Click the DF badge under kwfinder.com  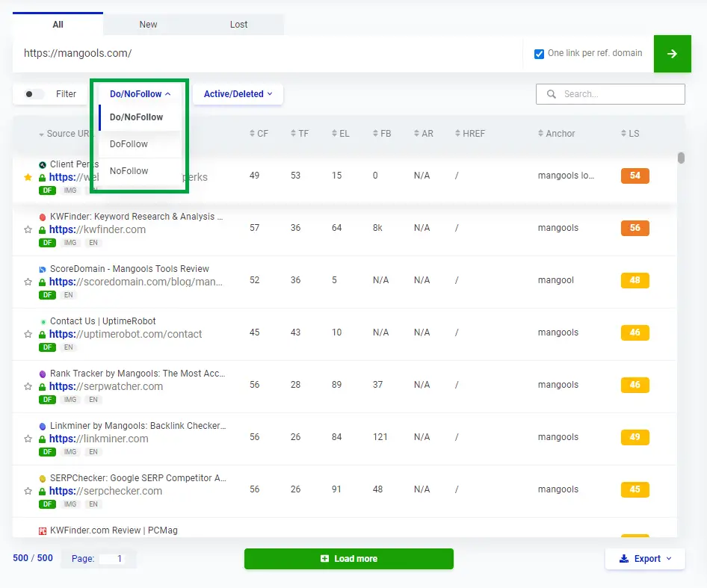47,243
